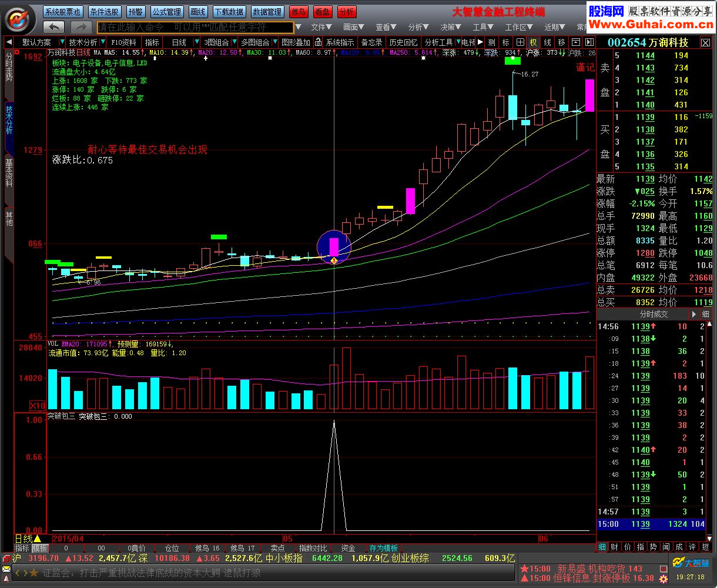Viewport: 717px width, 588px height.
Task: Click the panel-collapse icon before stock code
Action: coord(588,42)
